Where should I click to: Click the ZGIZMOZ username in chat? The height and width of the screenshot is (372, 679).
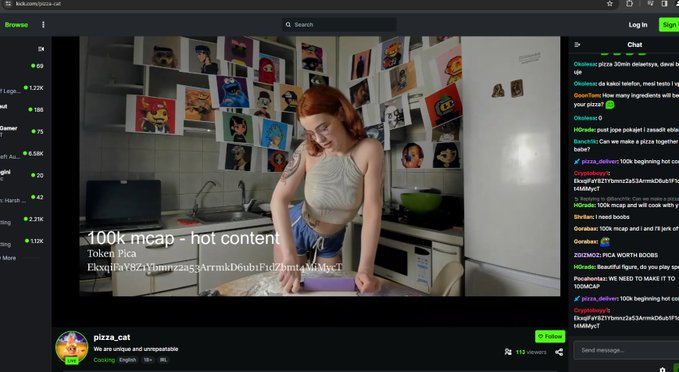(586, 255)
